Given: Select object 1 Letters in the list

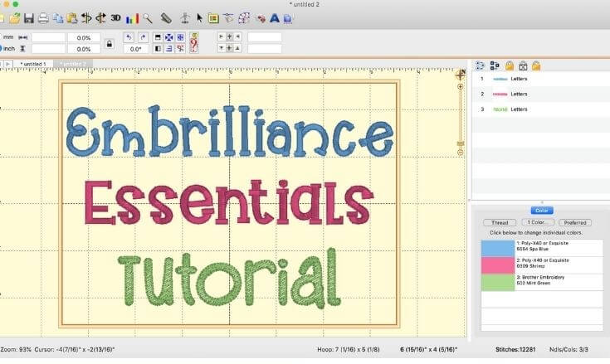Looking at the screenshot, I should (541, 79).
